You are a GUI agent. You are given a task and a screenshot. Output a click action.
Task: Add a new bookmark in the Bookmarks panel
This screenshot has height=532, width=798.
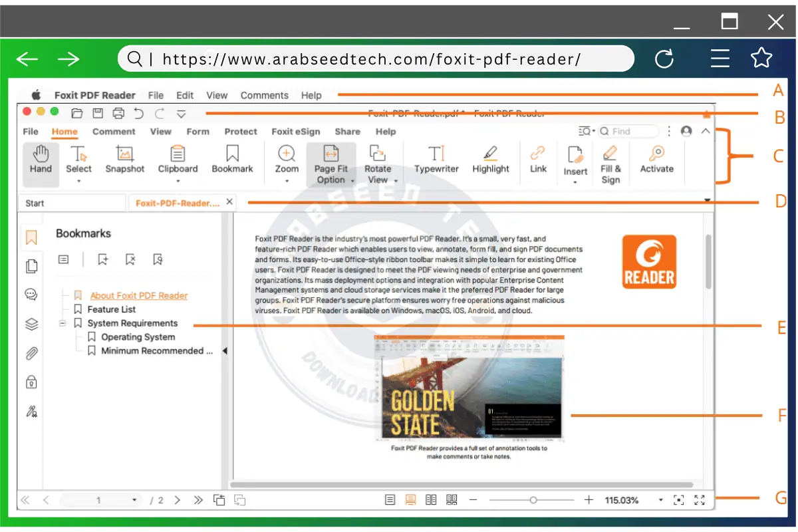pyautogui.click(x=102, y=259)
